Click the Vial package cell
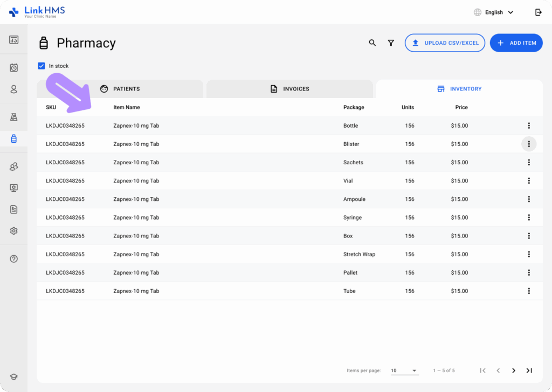 (x=348, y=181)
